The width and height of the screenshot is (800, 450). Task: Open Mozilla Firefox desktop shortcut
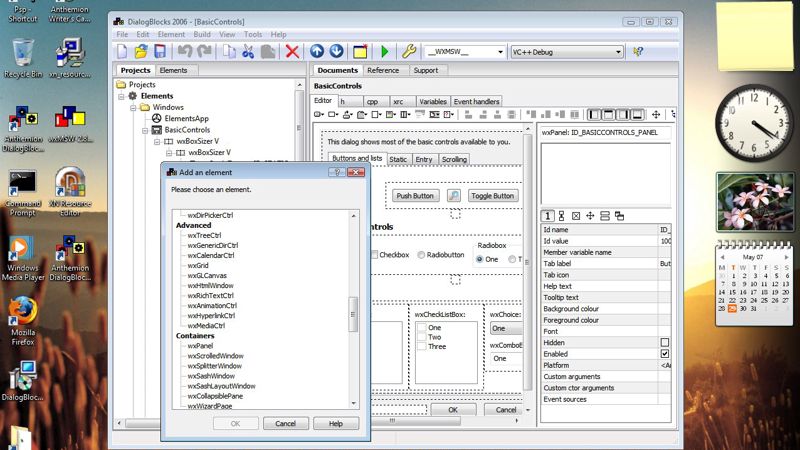pos(23,320)
